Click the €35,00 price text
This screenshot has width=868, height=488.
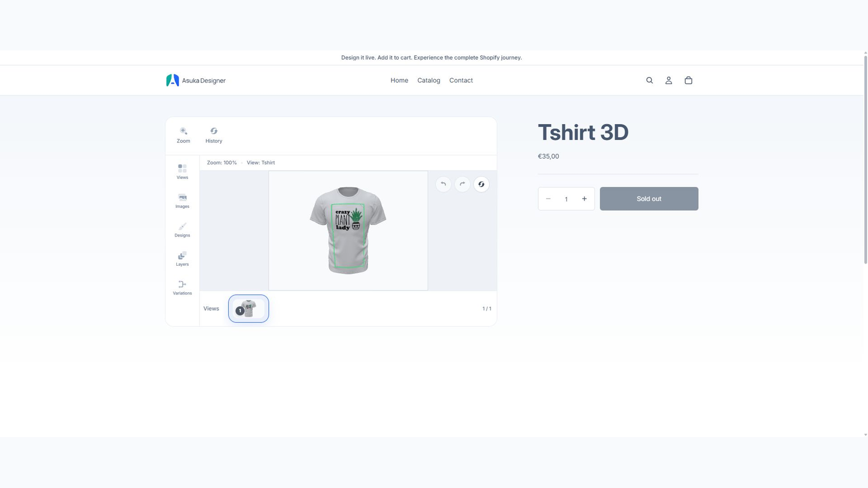click(548, 156)
